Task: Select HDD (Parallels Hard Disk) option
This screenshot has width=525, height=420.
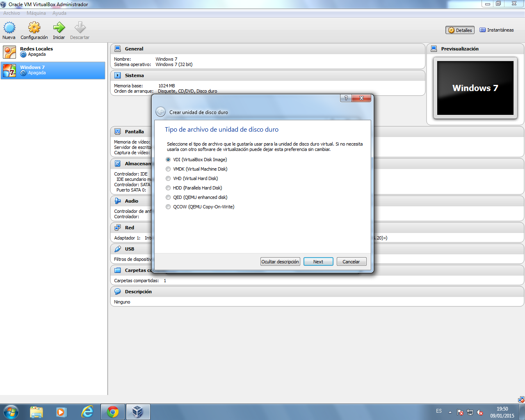Action: pyautogui.click(x=194, y=188)
